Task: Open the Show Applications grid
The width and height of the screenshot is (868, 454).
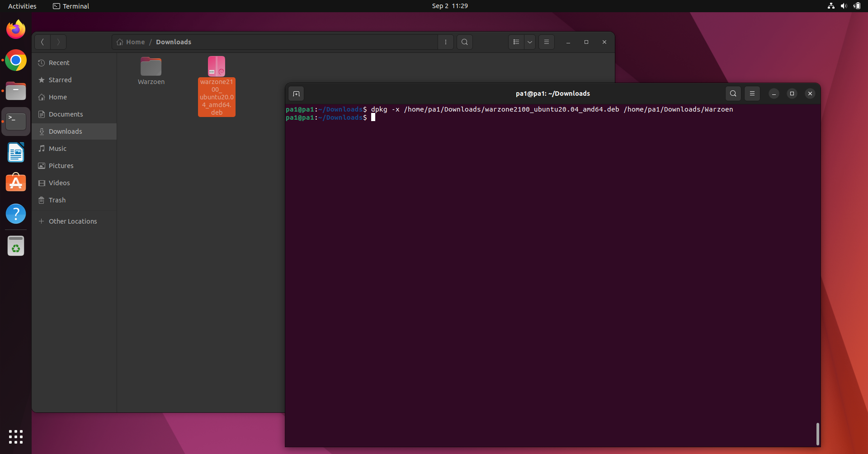Action: point(15,437)
